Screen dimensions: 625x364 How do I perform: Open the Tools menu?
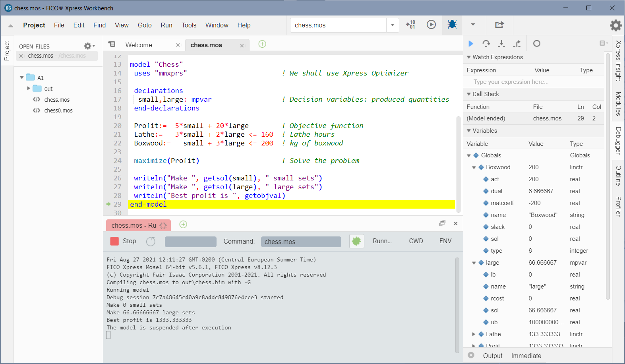click(189, 25)
